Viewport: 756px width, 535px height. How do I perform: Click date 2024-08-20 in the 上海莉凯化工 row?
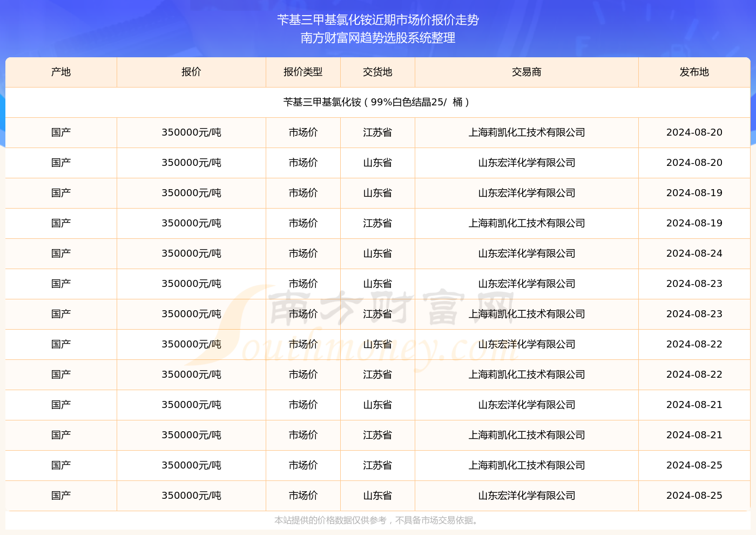point(694,132)
